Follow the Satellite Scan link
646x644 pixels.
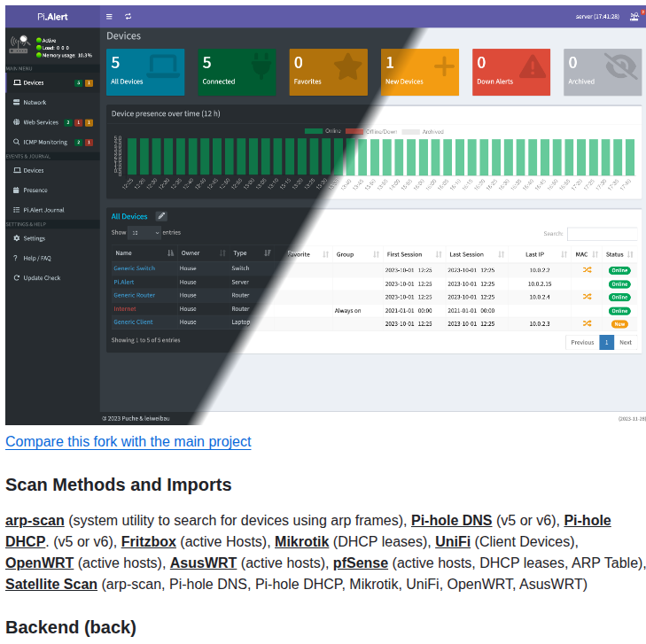[51, 584]
